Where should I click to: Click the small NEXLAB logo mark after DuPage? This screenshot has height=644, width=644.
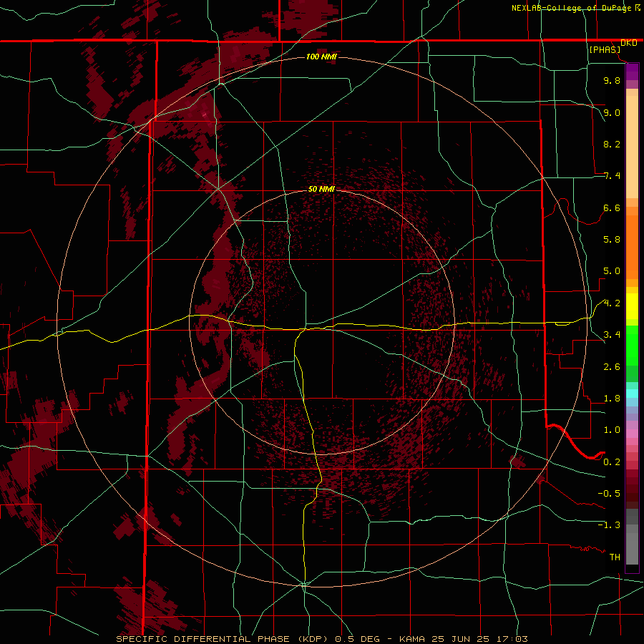coord(637,7)
